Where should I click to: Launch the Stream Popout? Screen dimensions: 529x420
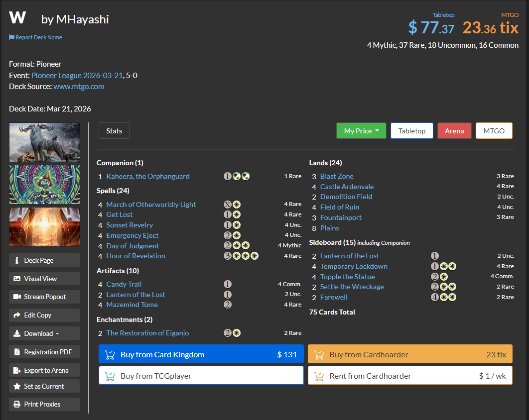(44, 297)
